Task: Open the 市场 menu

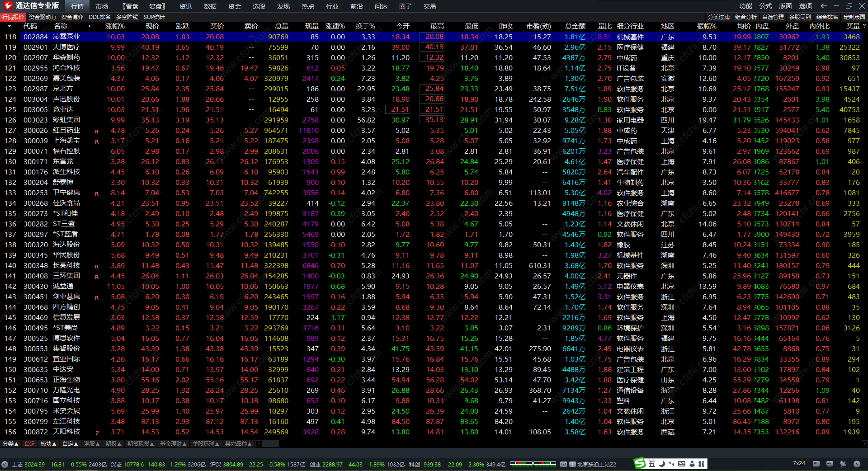Action: [102, 6]
